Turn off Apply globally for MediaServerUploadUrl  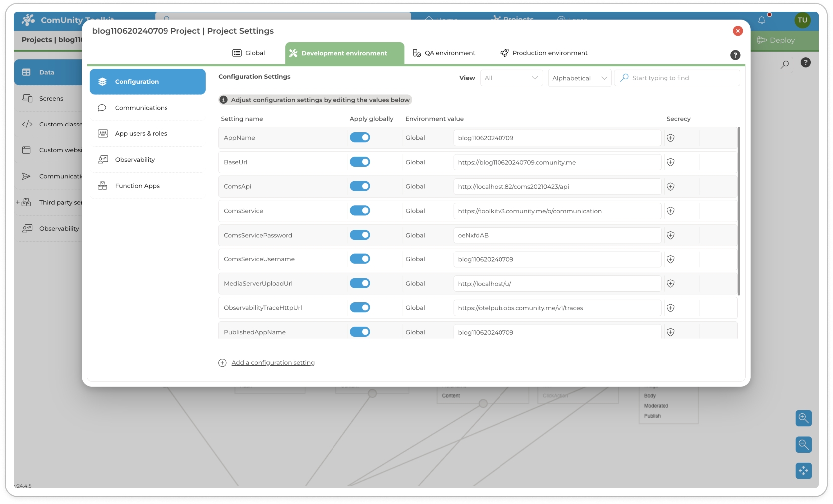(x=360, y=283)
